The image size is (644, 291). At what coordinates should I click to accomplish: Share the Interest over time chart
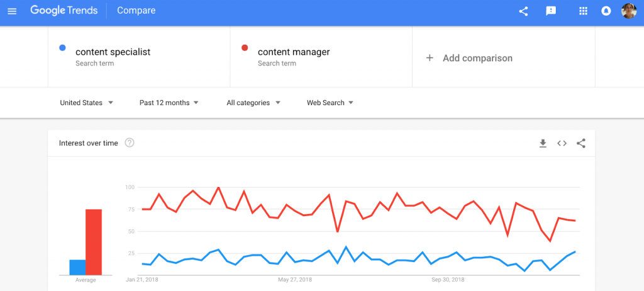[581, 144]
